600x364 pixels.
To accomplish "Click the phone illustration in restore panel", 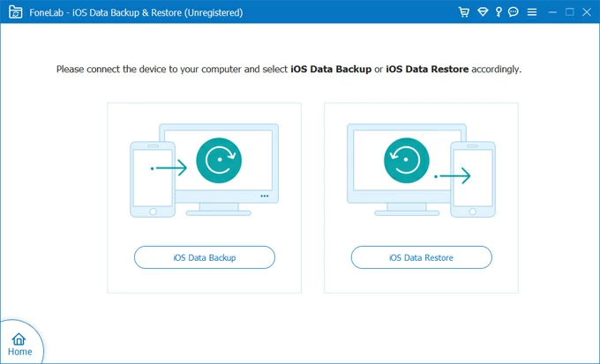I will coord(471,179).
